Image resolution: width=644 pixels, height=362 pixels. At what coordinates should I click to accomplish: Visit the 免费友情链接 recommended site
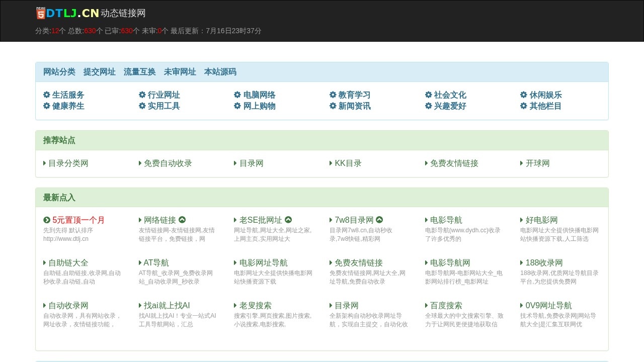pos(454,163)
